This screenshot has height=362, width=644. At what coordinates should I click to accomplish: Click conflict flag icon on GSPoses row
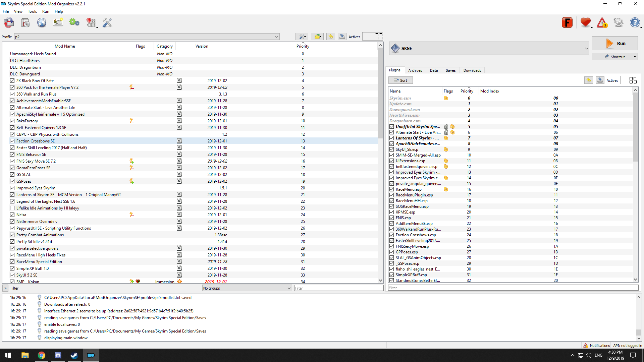131,181
